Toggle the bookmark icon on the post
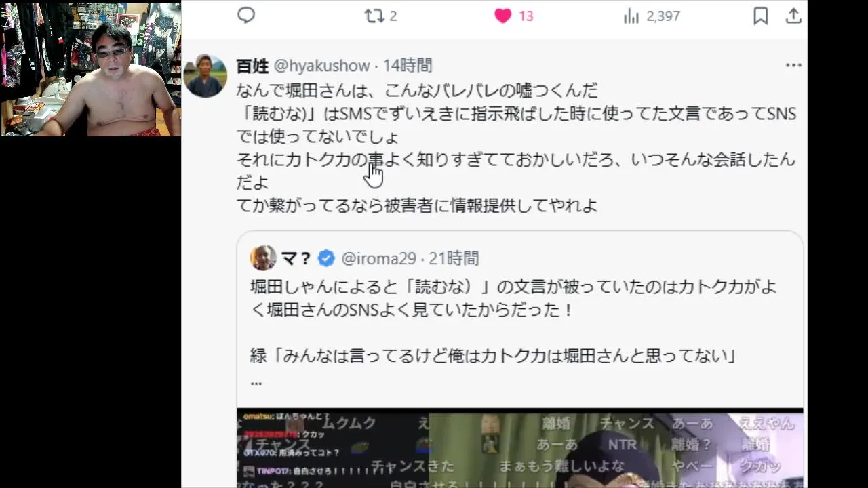868x488 pixels. click(x=761, y=16)
